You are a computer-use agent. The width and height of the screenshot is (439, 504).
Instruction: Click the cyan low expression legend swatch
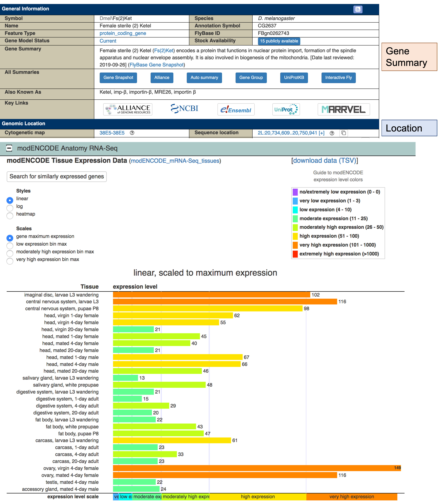[295, 210]
